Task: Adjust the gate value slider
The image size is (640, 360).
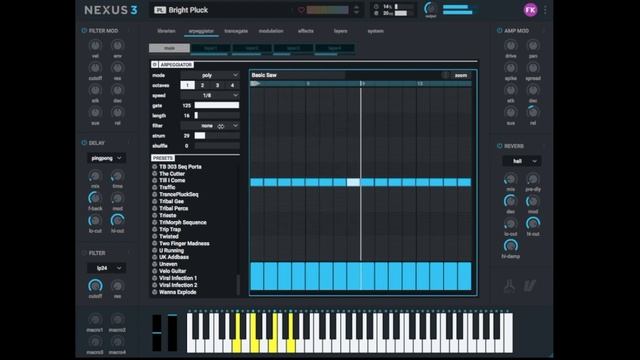Action: [x=217, y=105]
